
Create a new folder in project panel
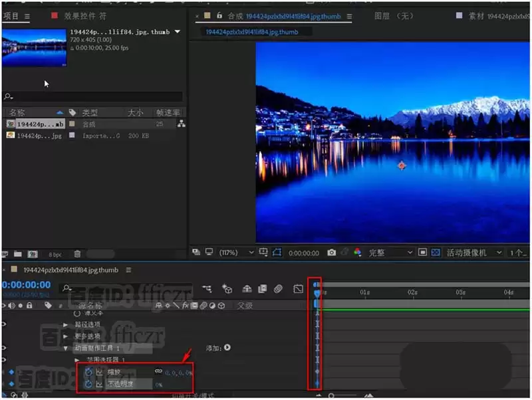pyautogui.click(x=18, y=254)
